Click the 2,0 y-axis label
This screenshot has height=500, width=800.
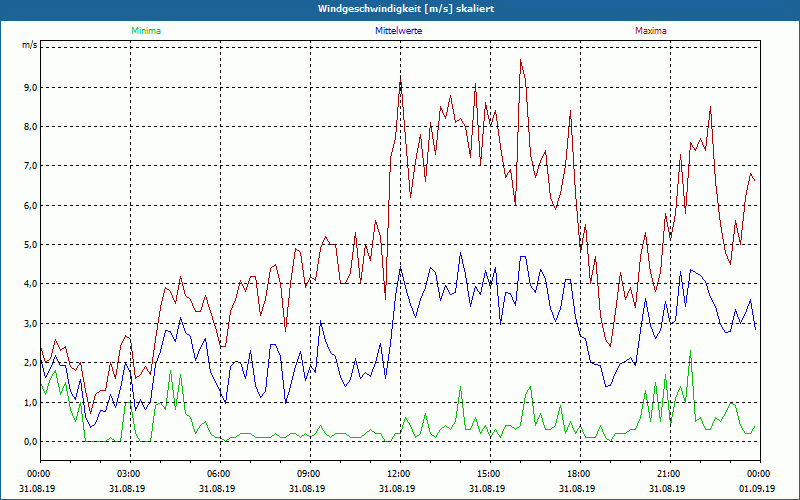pyautogui.click(x=31, y=363)
